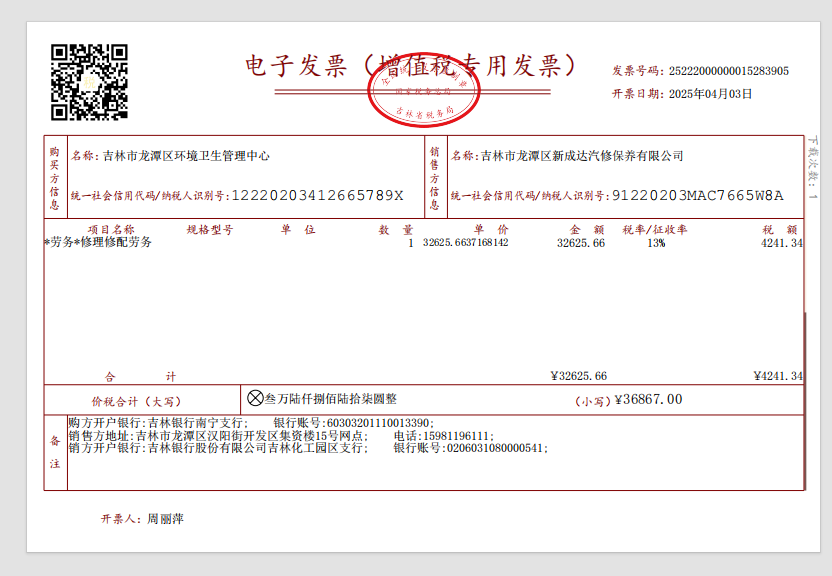This screenshot has height=576, width=832.
Task: Click the invoice title 电子发票（增值税专用发票）
Action: (x=411, y=66)
